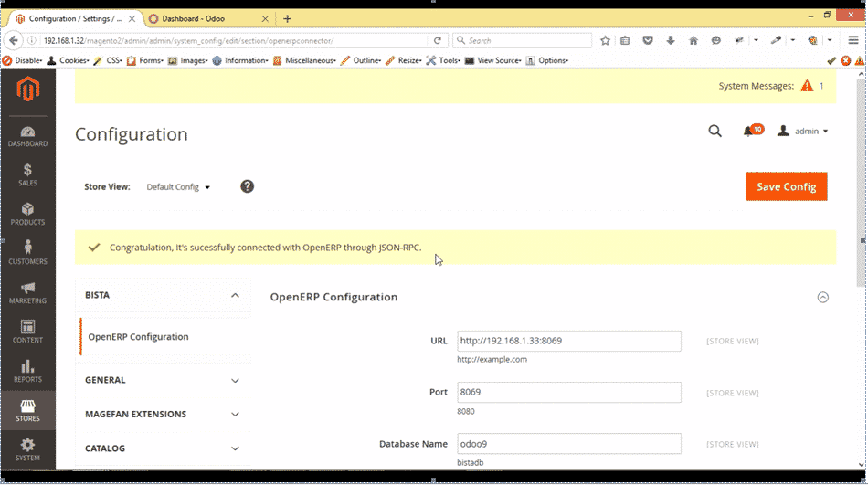
Task: Open the Images web developer menu
Action: click(x=187, y=60)
